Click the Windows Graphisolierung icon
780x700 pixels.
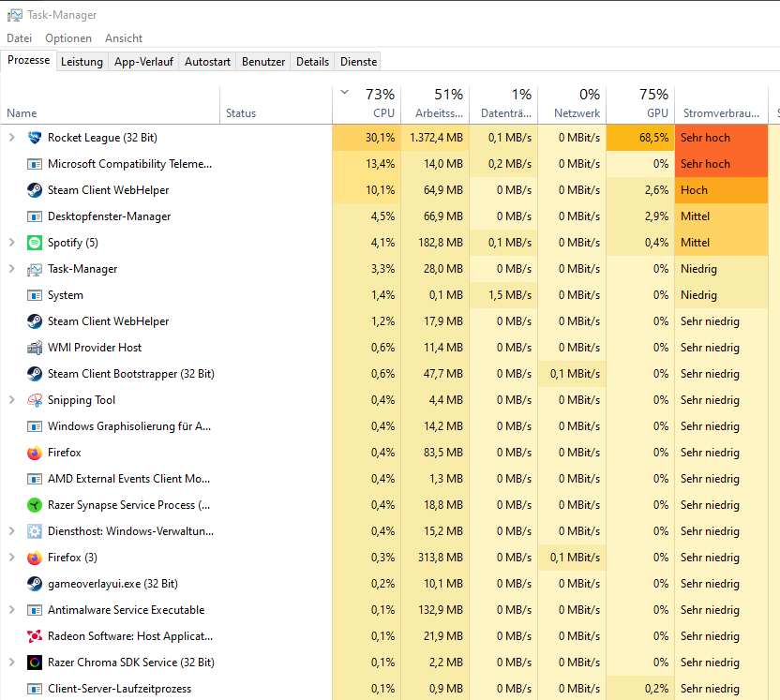tap(35, 426)
